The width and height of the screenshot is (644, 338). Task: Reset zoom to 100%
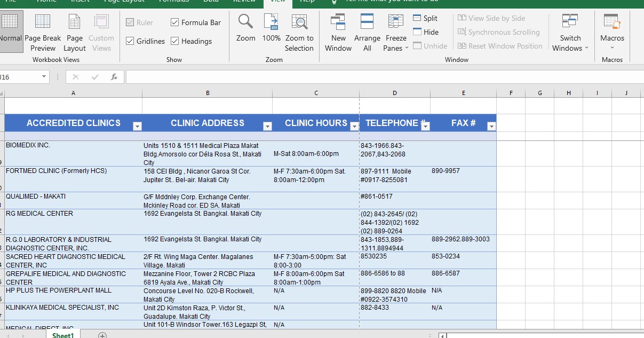[x=272, y=28]
